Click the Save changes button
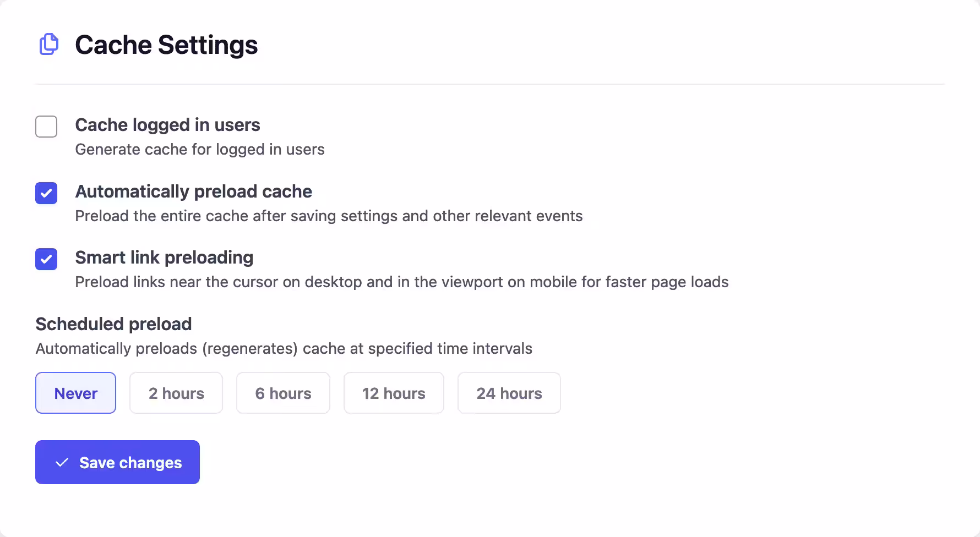Screen dimensions: 980x537 pyautogui.click(x=117, y=462)
